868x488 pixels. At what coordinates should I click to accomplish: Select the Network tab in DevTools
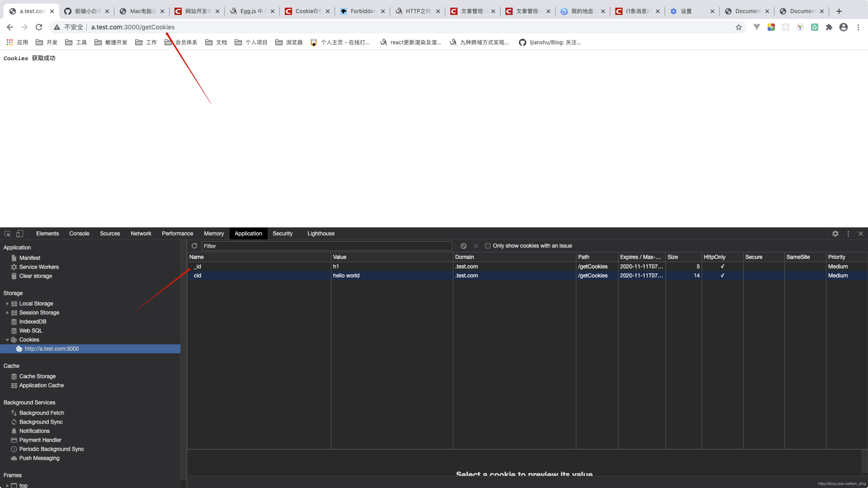[x=141, y=233]
